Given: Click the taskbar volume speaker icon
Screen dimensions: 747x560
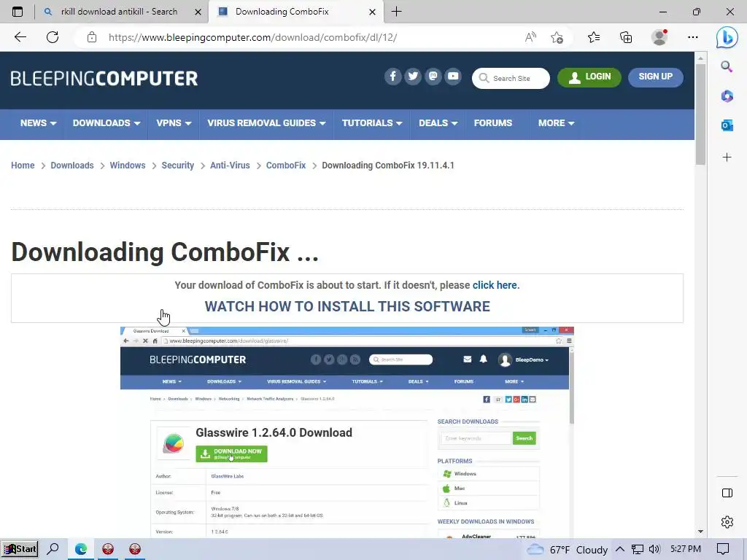Looking at the screenshot, I should click(x=654, y=549).
